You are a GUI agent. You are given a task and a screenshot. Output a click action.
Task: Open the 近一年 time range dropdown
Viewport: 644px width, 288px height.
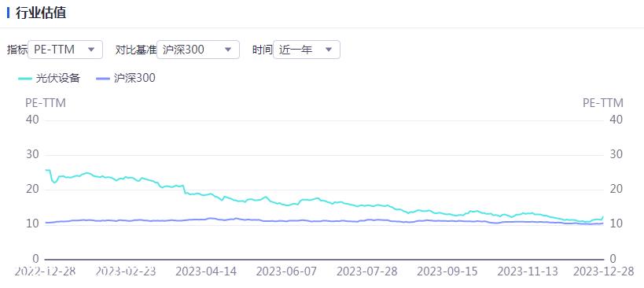click(x=307, y=50)
